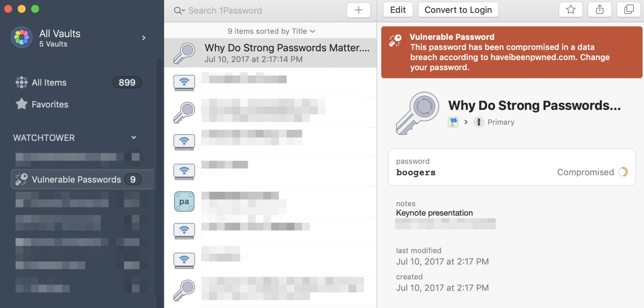This screenshot has height=308, width=644.
Task: Click the open in separate window icon
Action: 628,10
